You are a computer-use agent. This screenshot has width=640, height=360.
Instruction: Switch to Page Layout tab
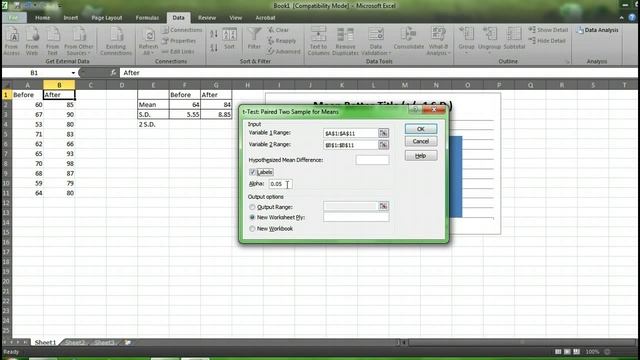(x=107, y=18)
